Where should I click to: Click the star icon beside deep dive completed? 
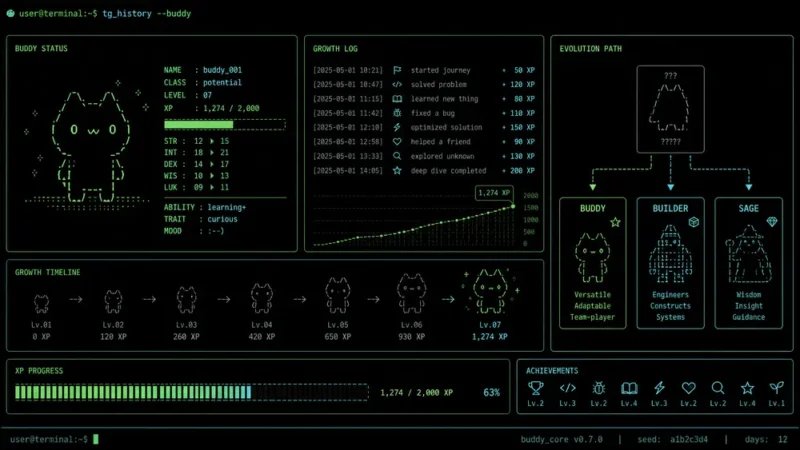(397, 170)
